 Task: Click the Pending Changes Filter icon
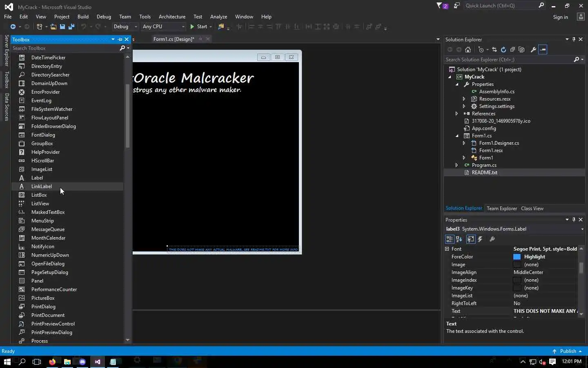481,49
